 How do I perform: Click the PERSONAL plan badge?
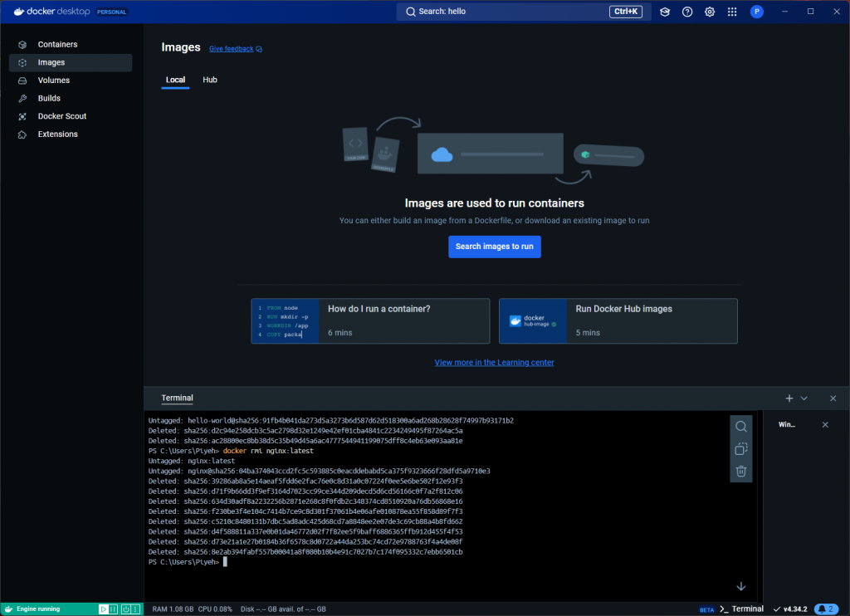(112, 12)
